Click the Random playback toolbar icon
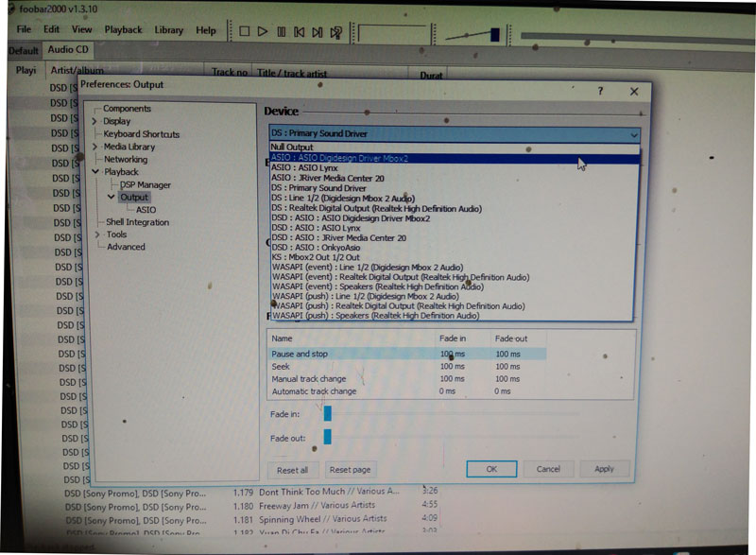The height and width of the screenshot is (555, 756). click(x=335, y=32)
